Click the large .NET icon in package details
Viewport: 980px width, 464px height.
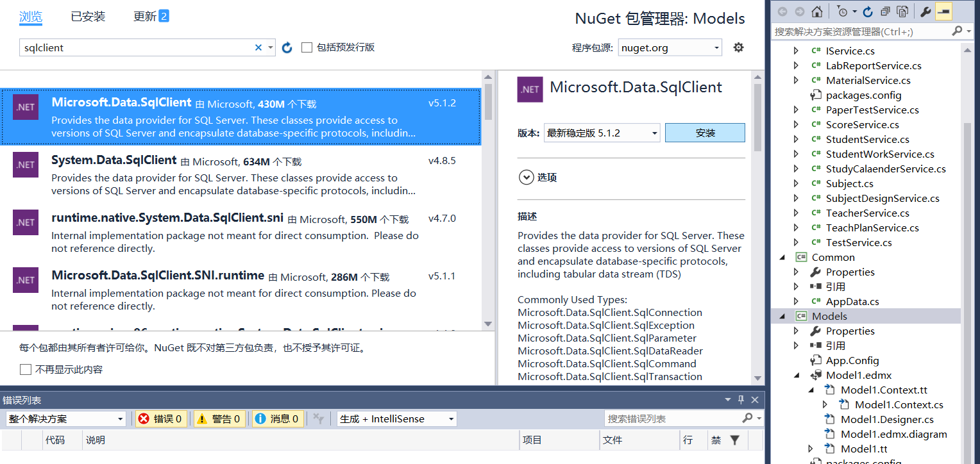point(530,90)
